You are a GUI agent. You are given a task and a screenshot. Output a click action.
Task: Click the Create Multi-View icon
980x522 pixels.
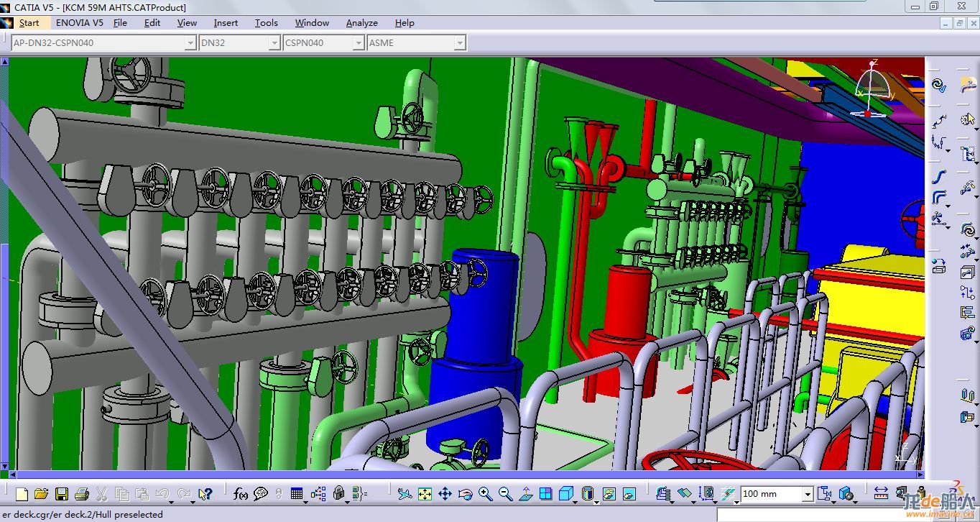tap(545, 494)
